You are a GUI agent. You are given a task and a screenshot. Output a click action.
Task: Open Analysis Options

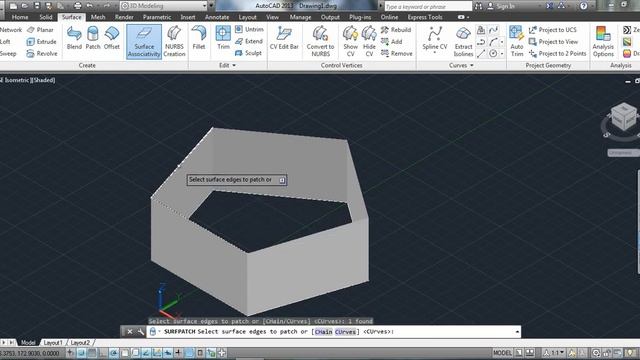(x=603, y=41)
